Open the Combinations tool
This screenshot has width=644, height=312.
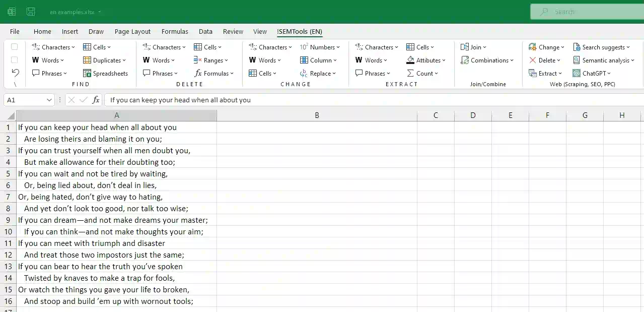pyautogui.click(x=487, y=60)
